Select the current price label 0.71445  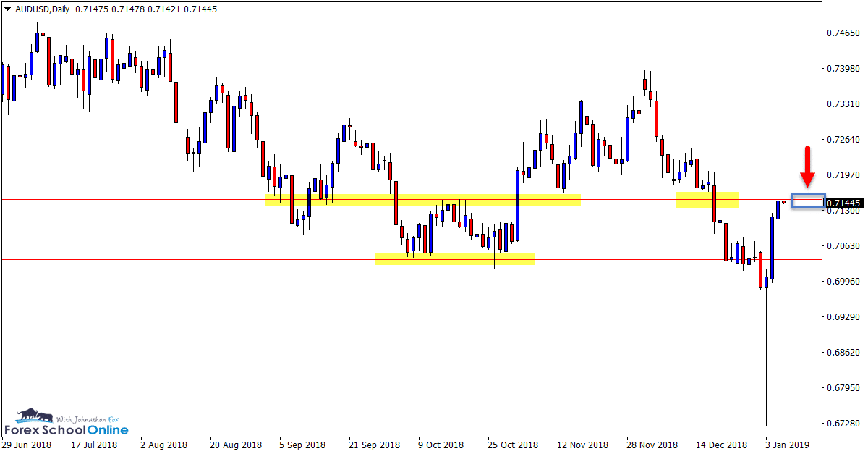pyautogui.click(x=843, y=203)
